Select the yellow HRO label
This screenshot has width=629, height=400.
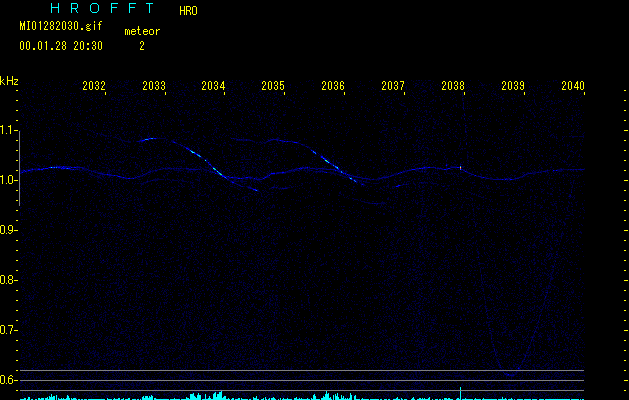coord(188,11)
